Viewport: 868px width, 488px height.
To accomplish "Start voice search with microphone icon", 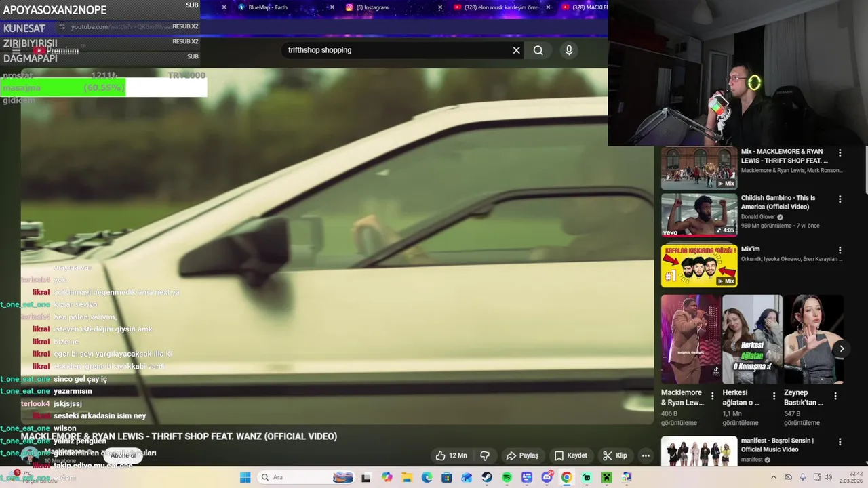I will coord(569,50).
